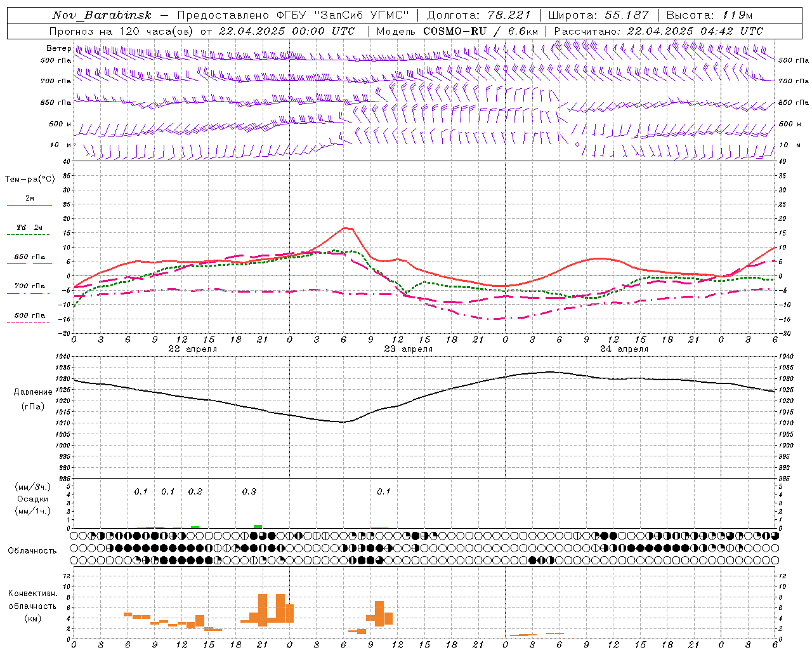Screen dimensions: 812x650
Task: Click the 850 гПа temperature legend entry
Action: [30, 257]
